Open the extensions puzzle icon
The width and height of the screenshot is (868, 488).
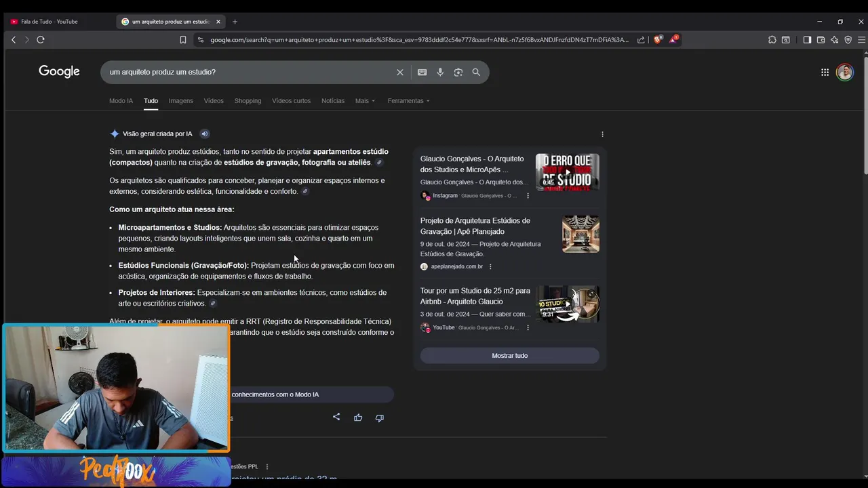[772, 40]
